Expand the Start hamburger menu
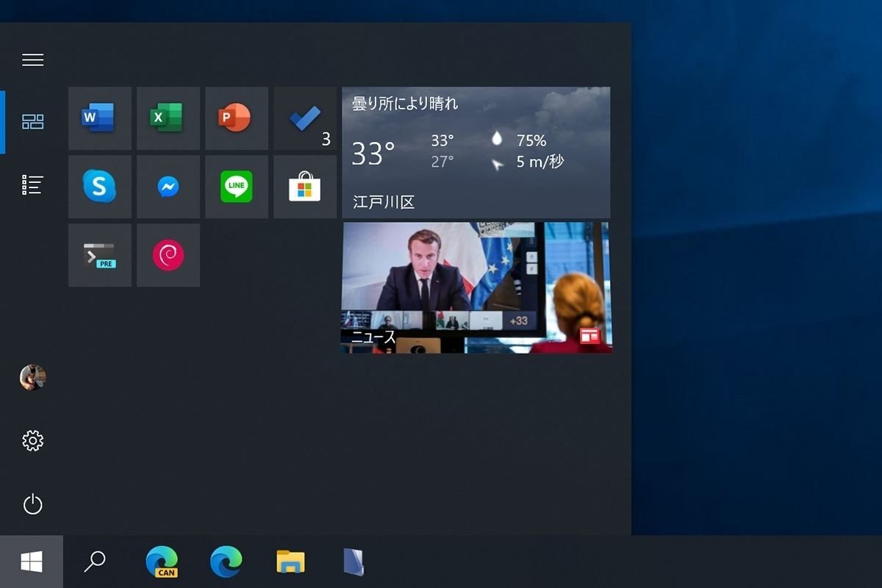 click(x=32, y=60)
